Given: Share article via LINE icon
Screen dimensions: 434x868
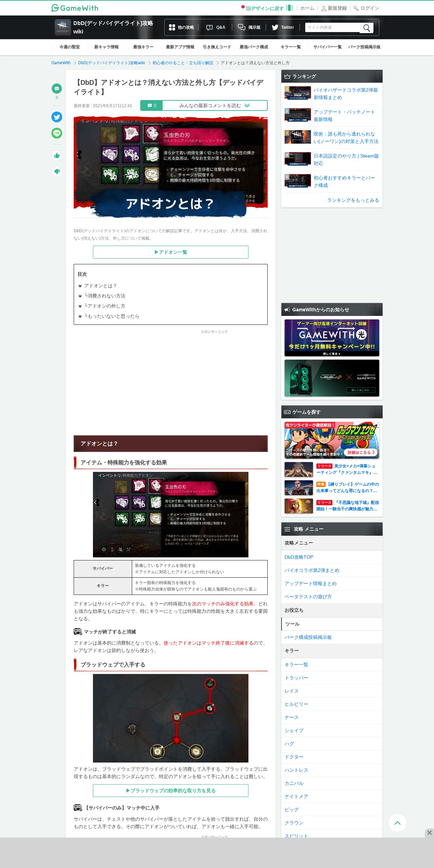Looking at the screenshot, I should pos(57,133).
